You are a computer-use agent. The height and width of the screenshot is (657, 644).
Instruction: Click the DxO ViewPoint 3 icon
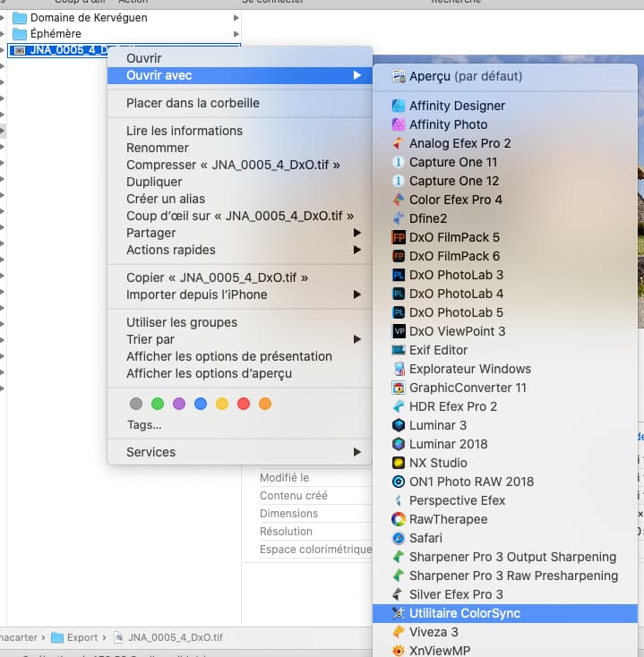click(399, 331)
